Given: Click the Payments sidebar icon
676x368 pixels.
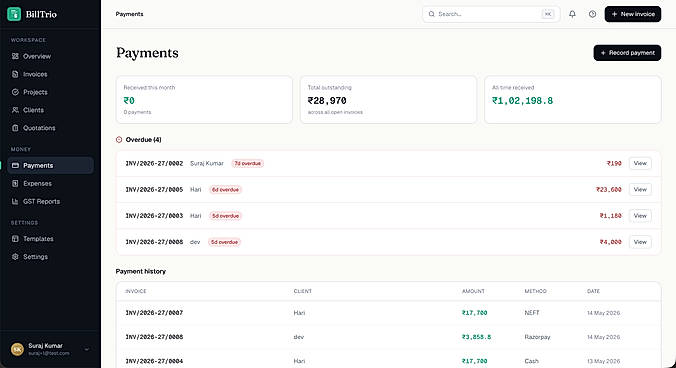Looking at the screenshot, I should tap(16, 165).
